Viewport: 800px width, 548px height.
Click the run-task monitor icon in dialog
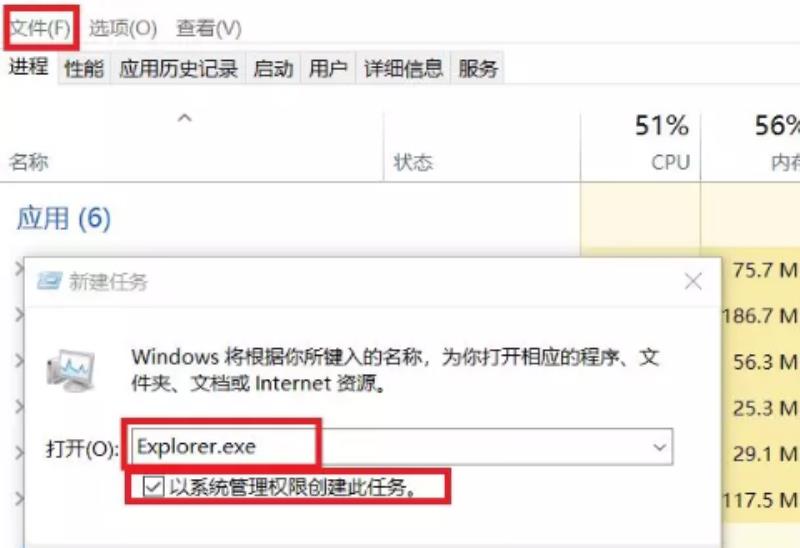(x=71, y=370)
